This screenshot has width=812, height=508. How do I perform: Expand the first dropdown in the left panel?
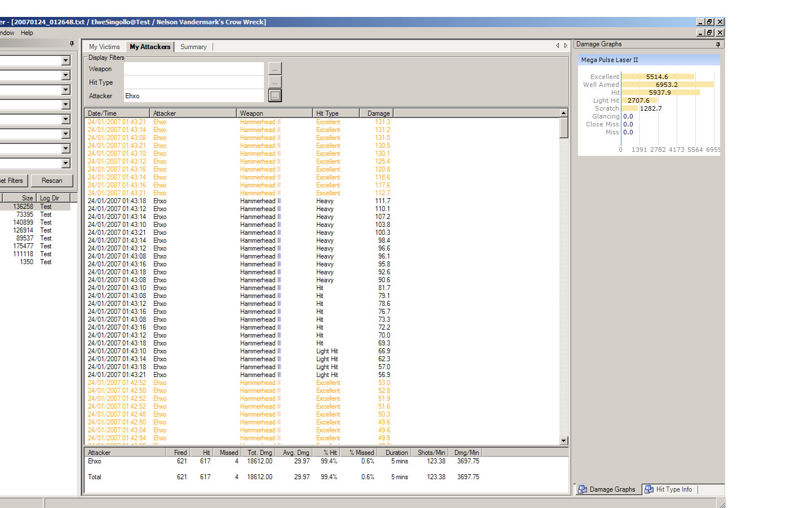(x=66, y=61)
